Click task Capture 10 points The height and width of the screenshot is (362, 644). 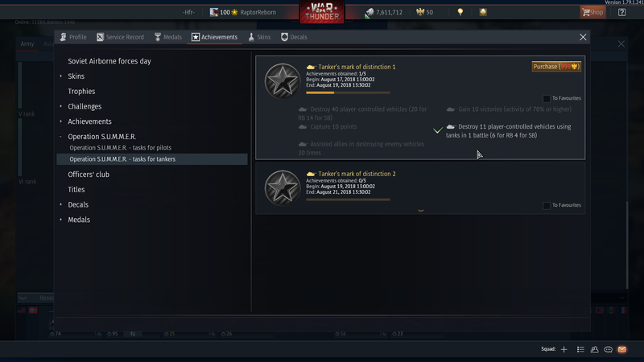[328, 126]
